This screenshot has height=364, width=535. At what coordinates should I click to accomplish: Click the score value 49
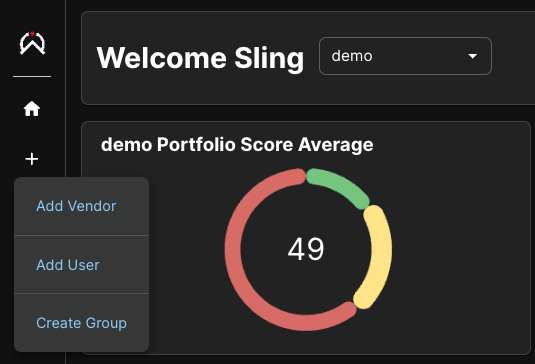(x=306, y=249)
